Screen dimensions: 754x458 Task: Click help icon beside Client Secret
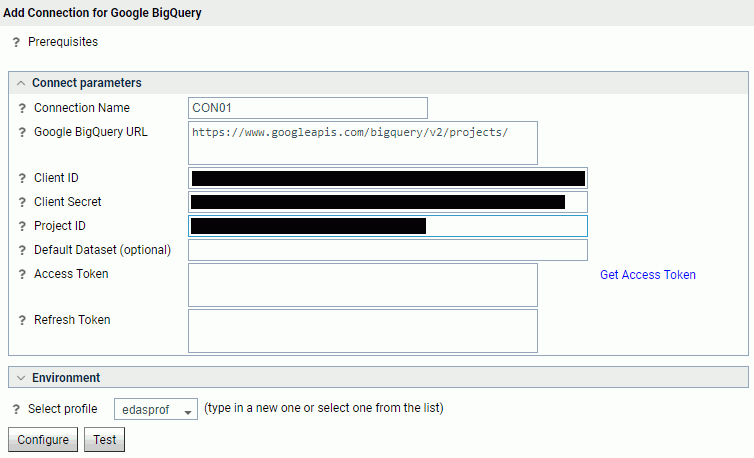(22, 202)
